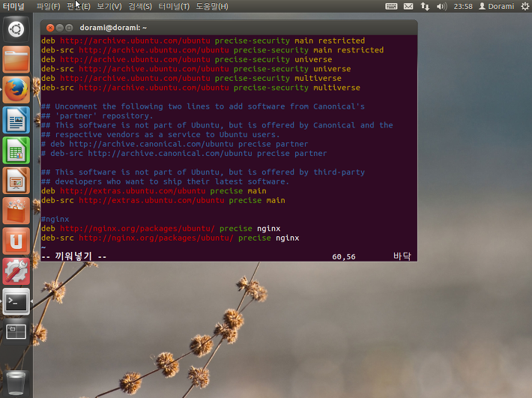Minimize the terminal window
Viewport: 532px width, 398px height.
click(60, 28)
